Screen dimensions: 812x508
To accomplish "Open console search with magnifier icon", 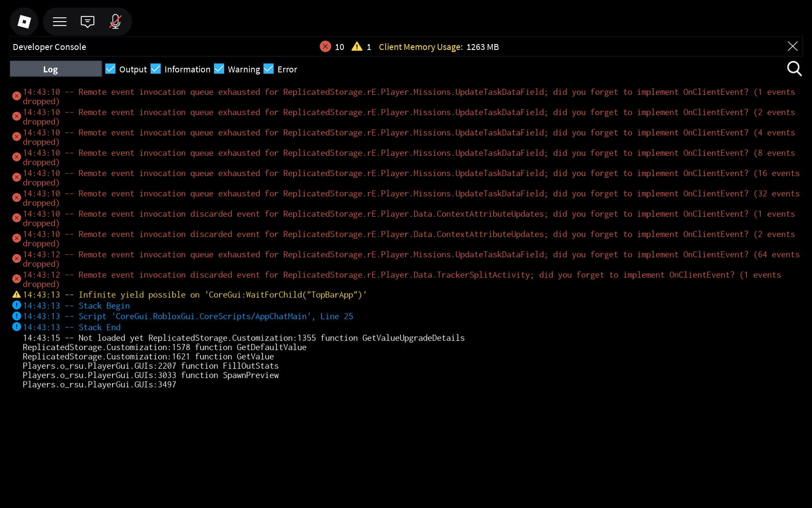I will coord(794,69).
